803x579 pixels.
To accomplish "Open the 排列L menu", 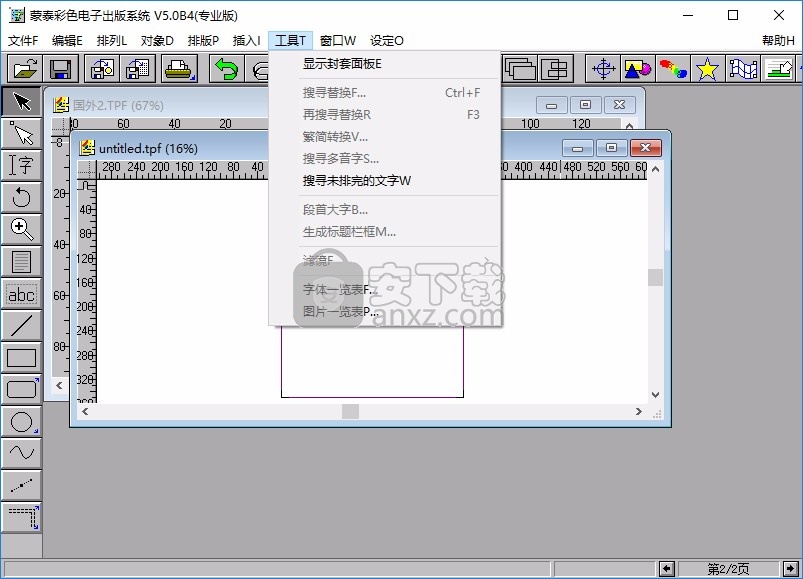I will [x=112, y=40].
